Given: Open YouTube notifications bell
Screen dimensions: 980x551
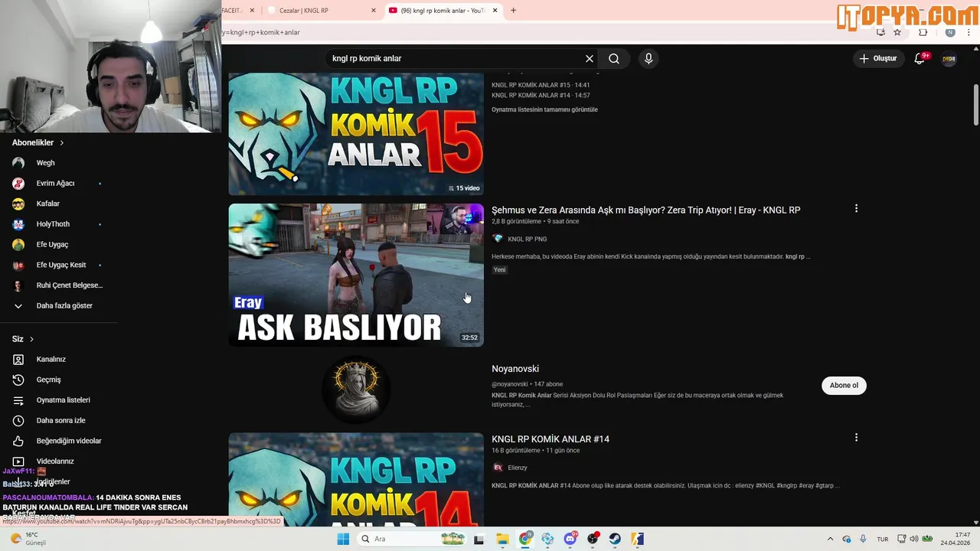Looking at the screenshot, I should (920, 58).
